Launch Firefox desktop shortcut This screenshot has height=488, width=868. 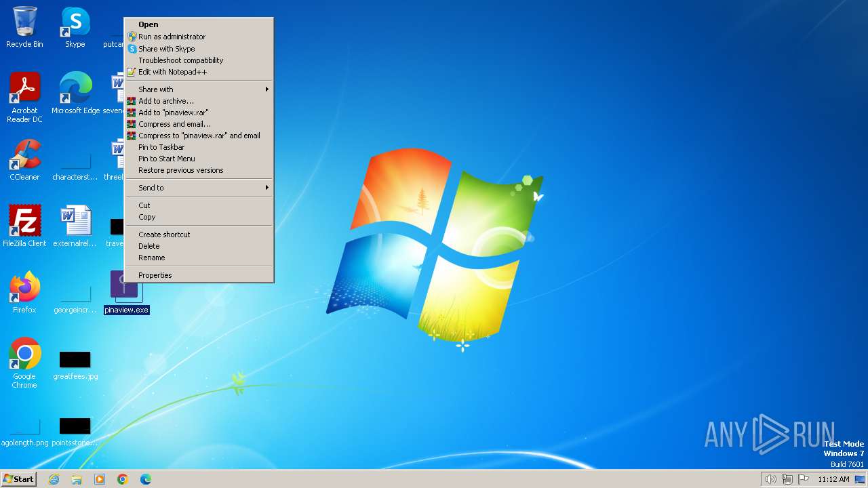click(x=24, y=293)
